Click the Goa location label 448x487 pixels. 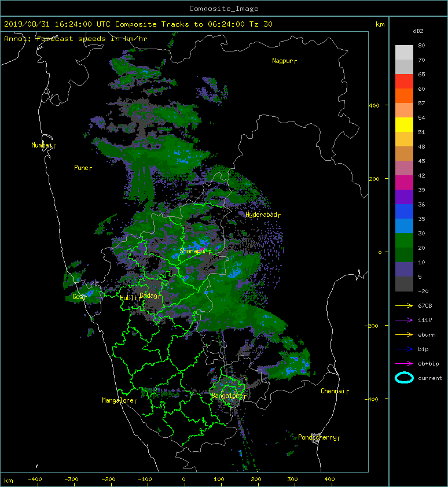[79, 297]
